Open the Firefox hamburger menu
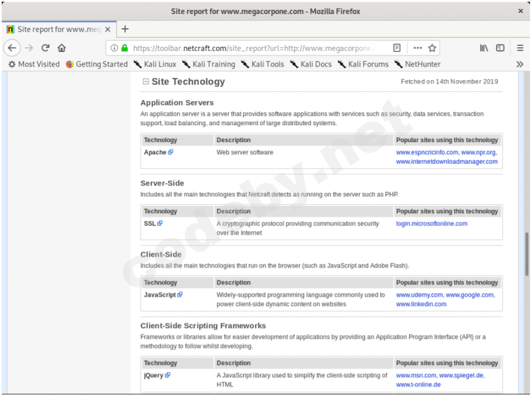Viewport: 532px width, 397px height. pyautogui.click(x=520, y=48)
